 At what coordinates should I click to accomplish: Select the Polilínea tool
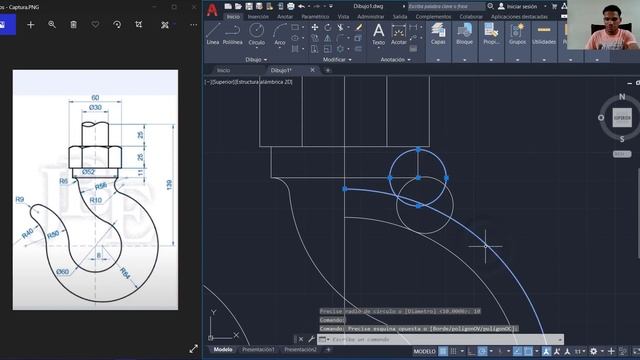[233, 33]
